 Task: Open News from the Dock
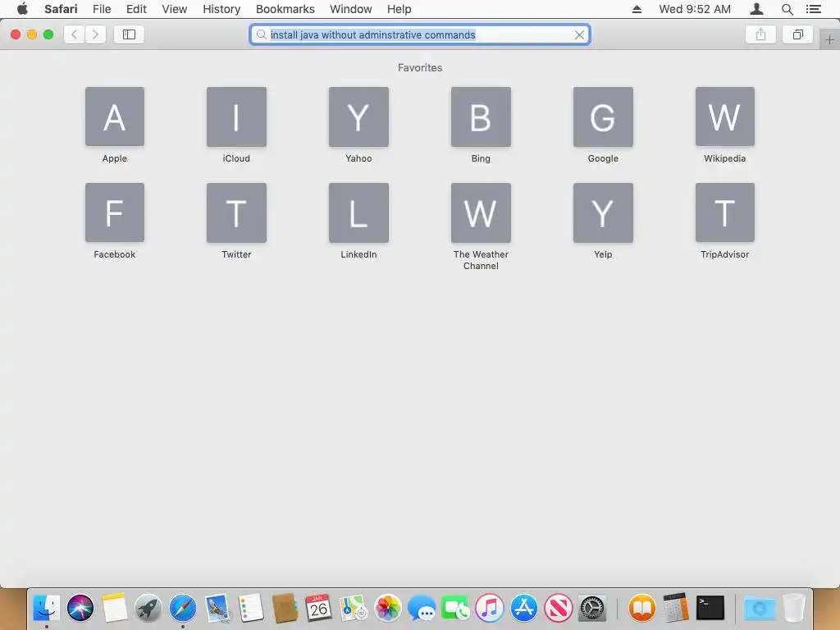[558, 608]
